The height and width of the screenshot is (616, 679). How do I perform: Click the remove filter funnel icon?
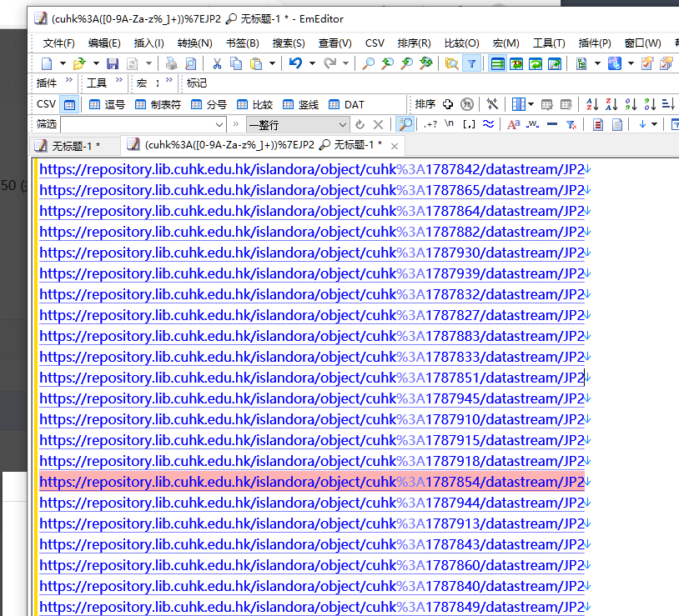(571, 125)
